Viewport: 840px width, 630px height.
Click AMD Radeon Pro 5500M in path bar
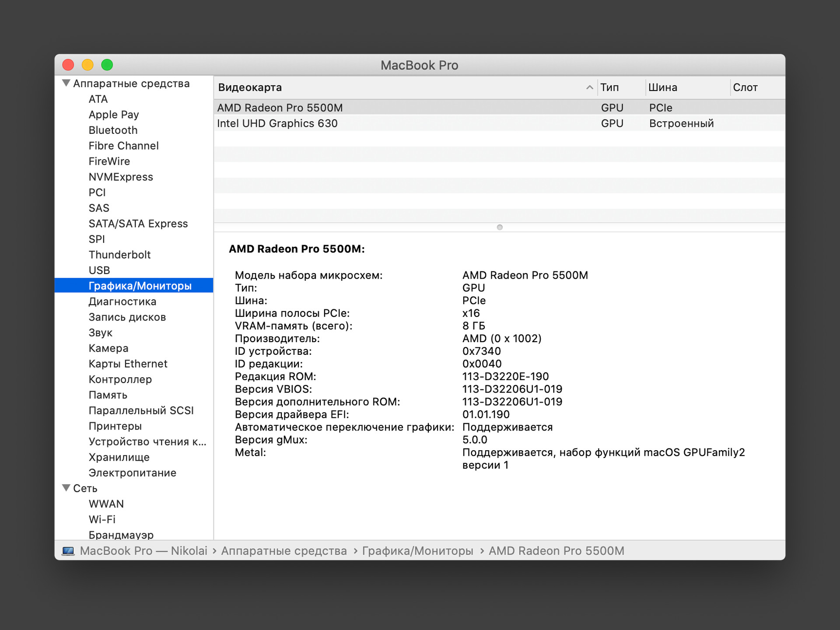tap(556, 551)
